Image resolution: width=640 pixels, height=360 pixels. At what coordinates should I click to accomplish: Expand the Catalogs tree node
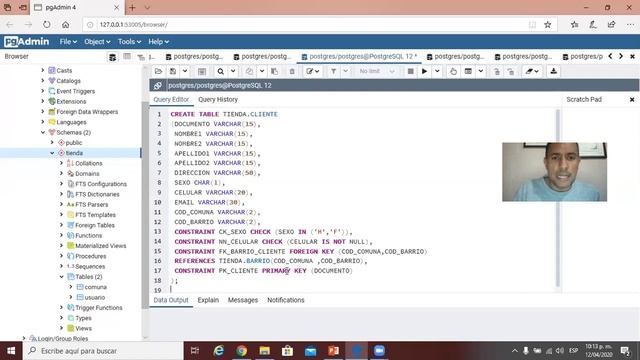43,80
